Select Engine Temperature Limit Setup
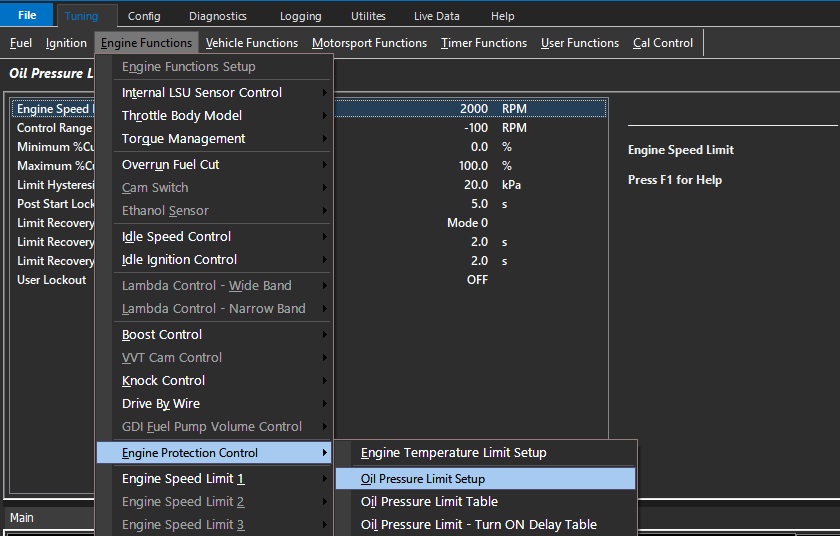 coord(453,453)
